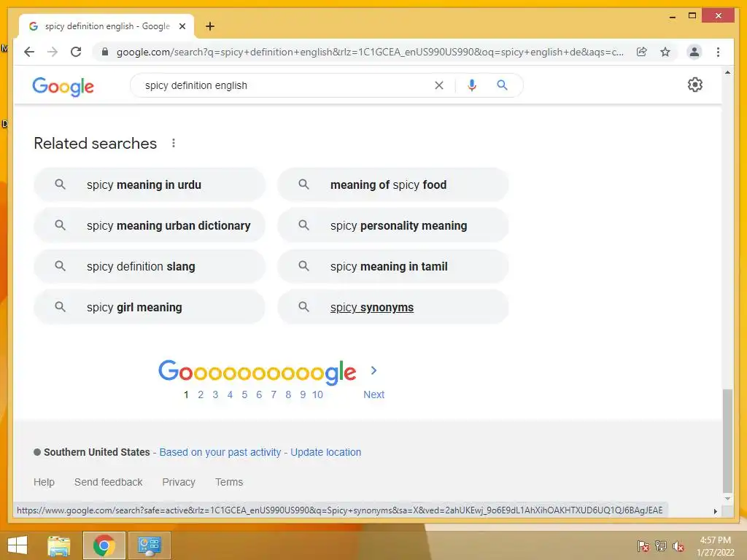Viewport: 747px width, 560px height.
Task: Clear the search box with the X icon
Action: (438, 85)
